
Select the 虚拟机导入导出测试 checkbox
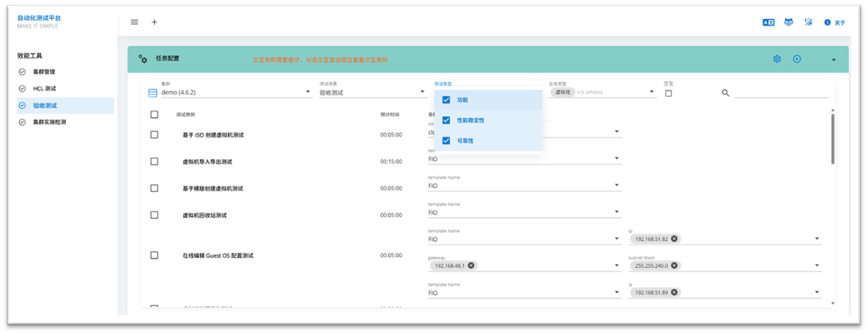pyautogui.click(x=154, y=161)
